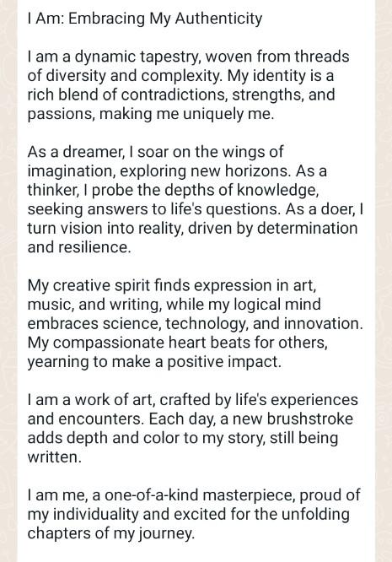Click the phrase 'one-of-a-kind masterpiece'
The width and height of the screenshot is (392, 562).
point(200,495)
